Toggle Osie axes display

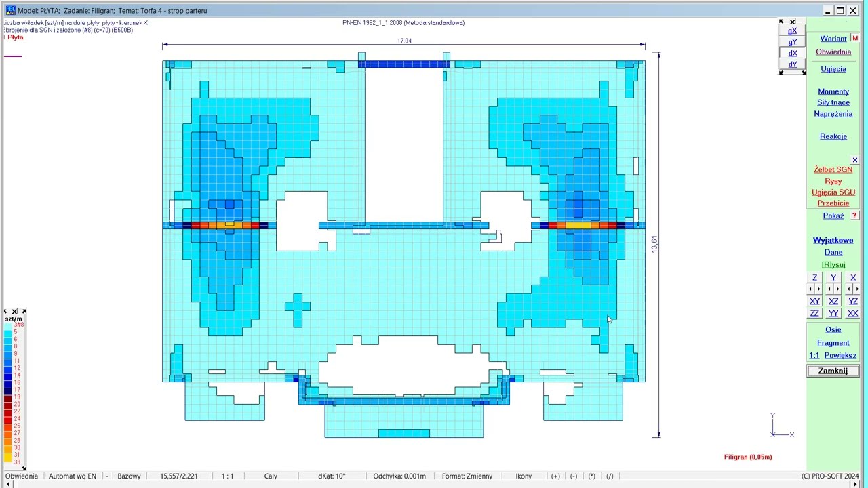pyautogui.click(x=833, y=329)
